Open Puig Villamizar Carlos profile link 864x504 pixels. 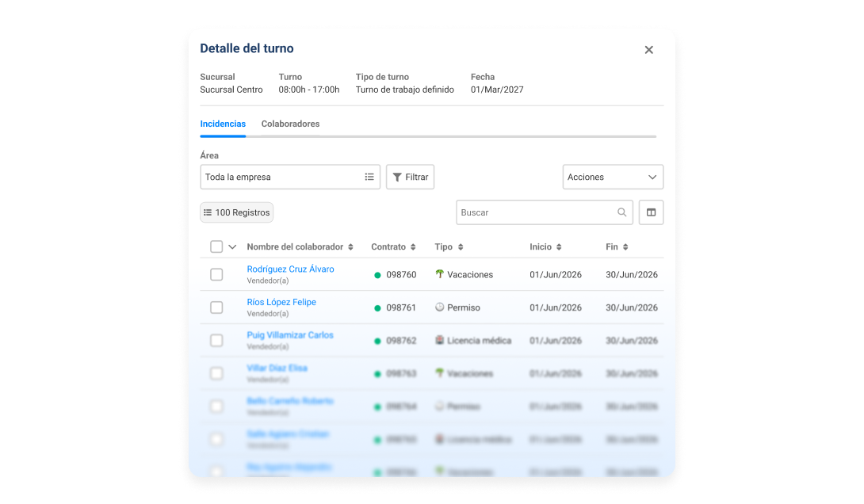tap(290, 335)
